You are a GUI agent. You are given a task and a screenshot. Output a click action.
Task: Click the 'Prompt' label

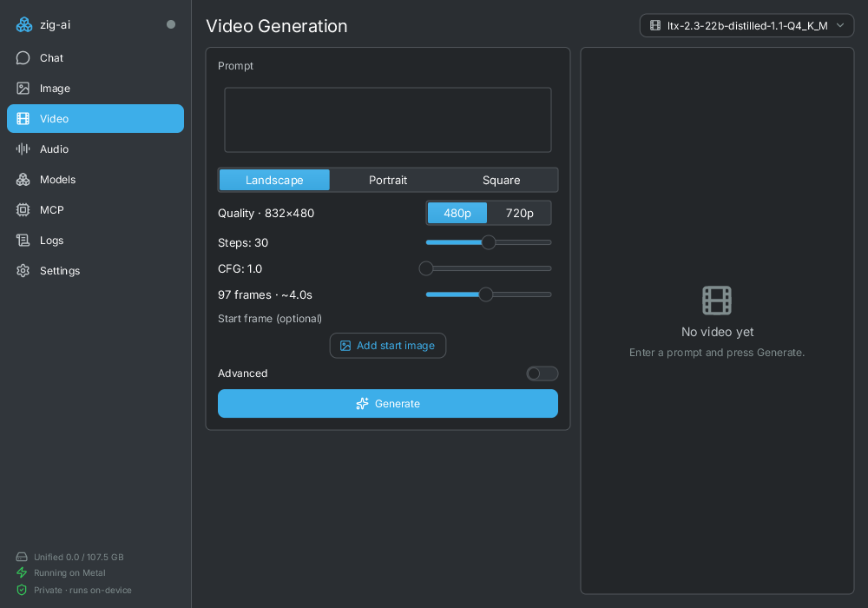(x=235, y=66)
